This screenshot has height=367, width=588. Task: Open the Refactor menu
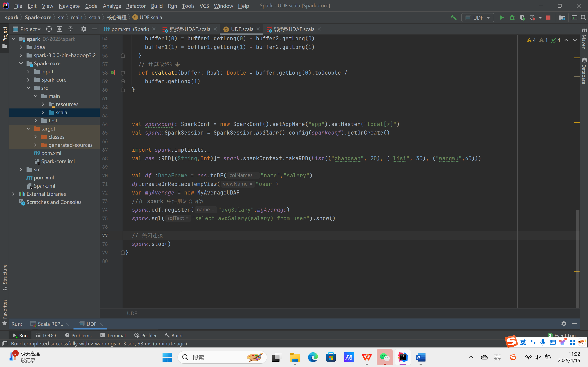[136, 6]
